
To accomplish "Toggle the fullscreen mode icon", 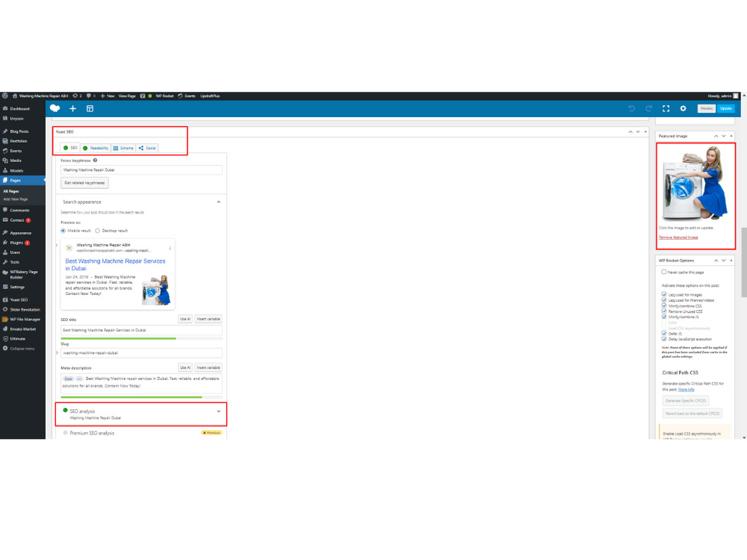I will click(x=666, y=108).
